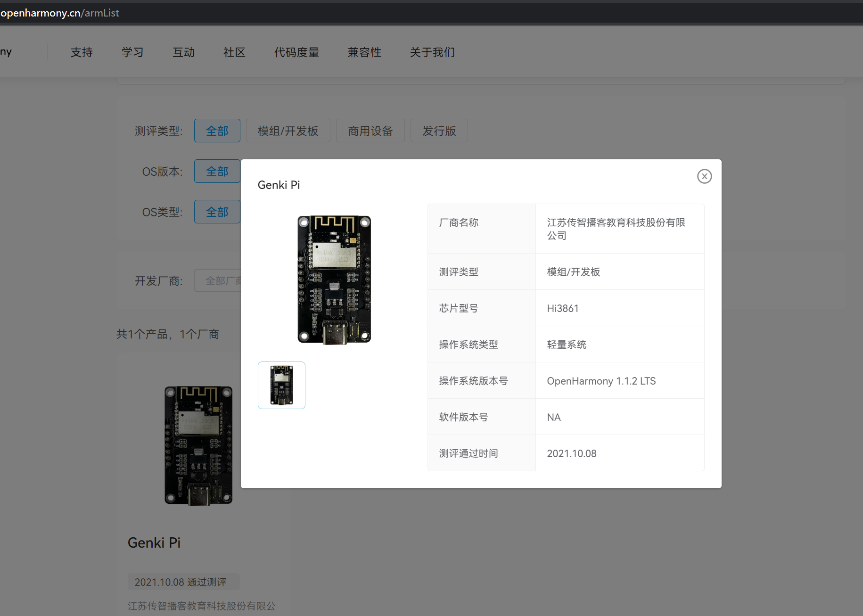Click the browser address bar URL
Screen dimensions: 863x616
click(x=60, y=13)
